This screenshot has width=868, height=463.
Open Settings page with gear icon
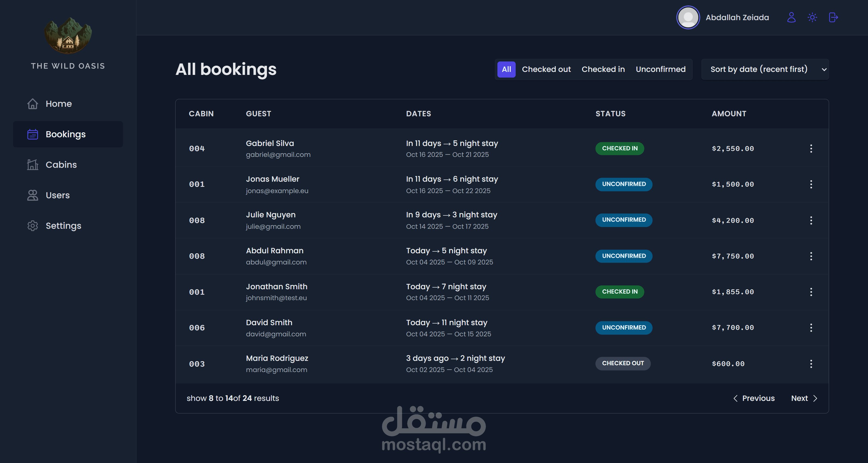pos(63,226)
